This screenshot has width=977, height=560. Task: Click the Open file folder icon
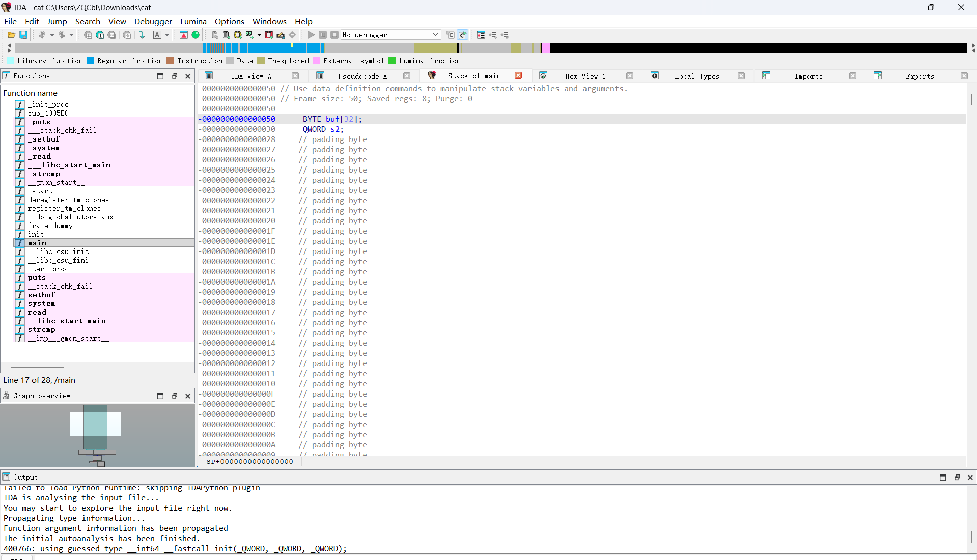[11, 35]
